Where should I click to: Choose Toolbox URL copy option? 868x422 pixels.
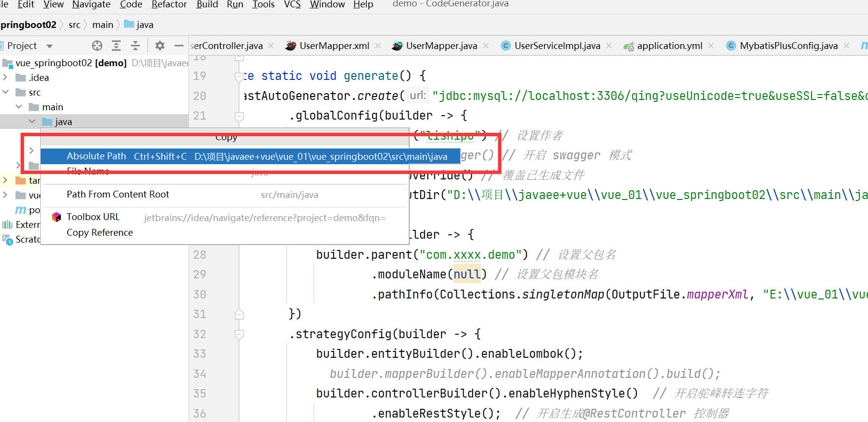225,217
